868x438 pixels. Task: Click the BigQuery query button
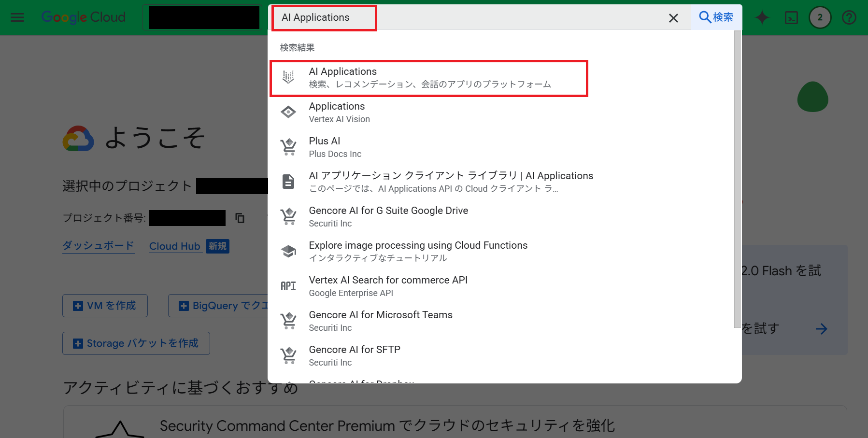coord(218,306)
